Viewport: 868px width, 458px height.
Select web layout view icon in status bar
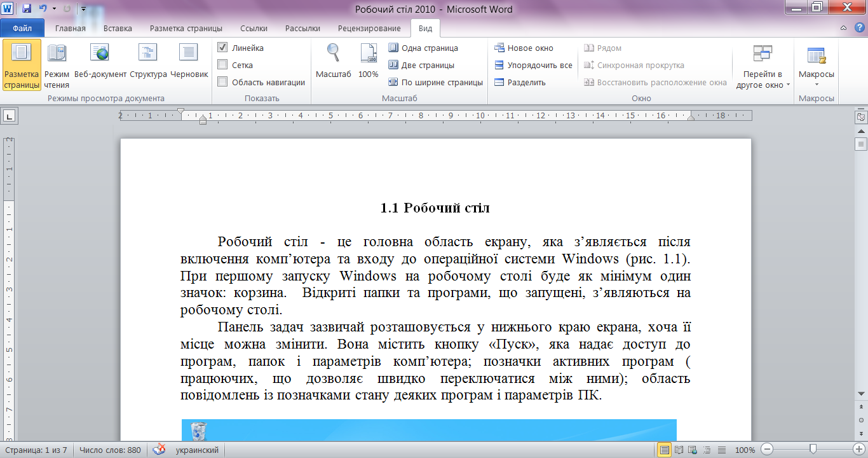(692, 450)
